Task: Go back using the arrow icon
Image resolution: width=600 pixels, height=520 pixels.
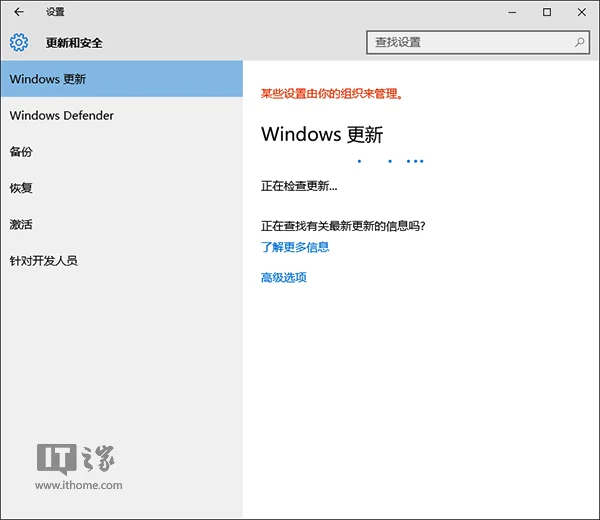Action: tap(19, 12)
